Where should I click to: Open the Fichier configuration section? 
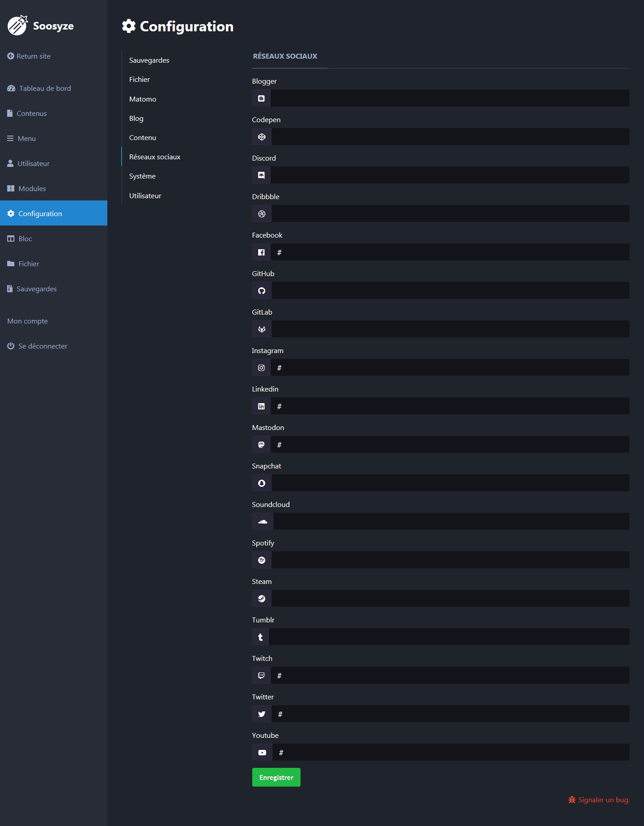[140, 79]
